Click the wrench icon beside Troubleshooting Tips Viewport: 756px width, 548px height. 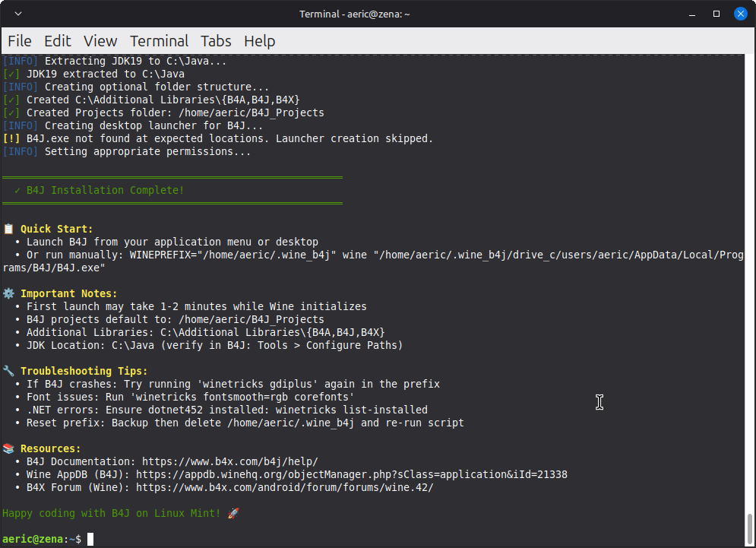pos(8,371)
